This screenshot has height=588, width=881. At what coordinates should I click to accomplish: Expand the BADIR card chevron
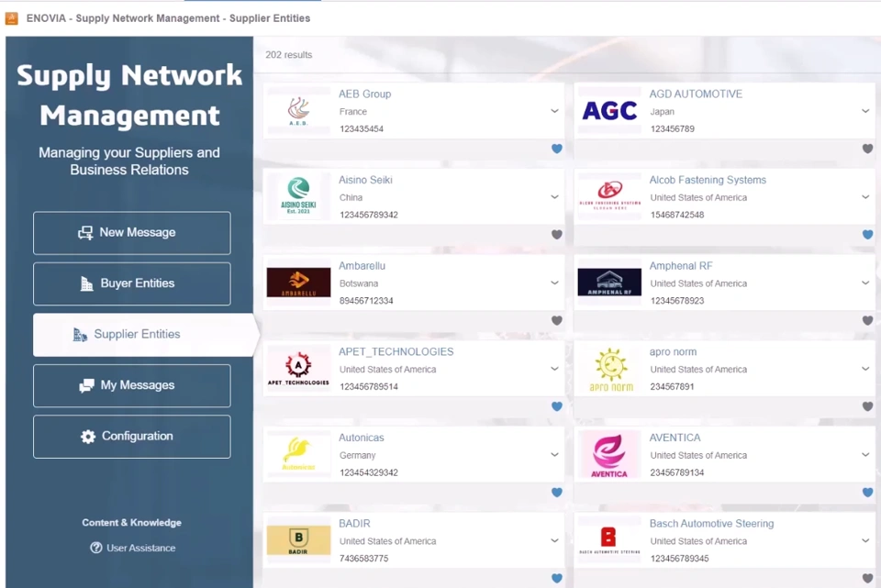(554, 541)
